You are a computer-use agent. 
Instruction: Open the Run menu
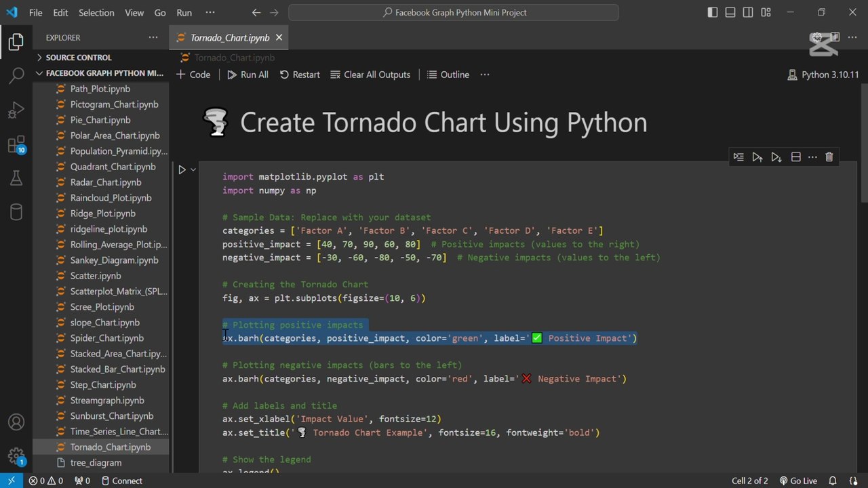click(x=184, y=12)
